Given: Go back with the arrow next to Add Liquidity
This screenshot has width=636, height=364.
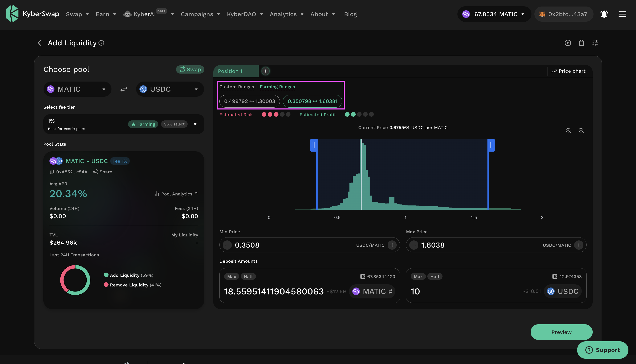Looking at the screenshot, I should (x=40, y=43).
